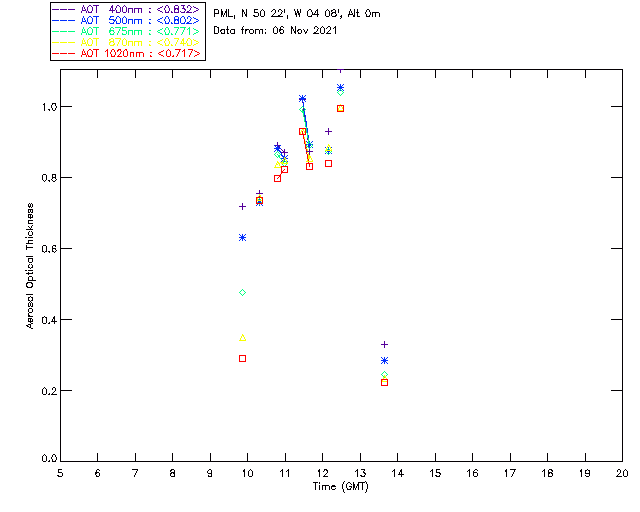Click the AOT 500nm legend entry
The image size is (640, 512).
[126, 20]
